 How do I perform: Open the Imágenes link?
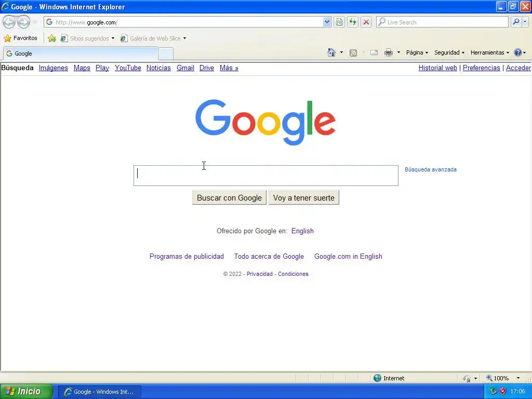click(54, 68)
